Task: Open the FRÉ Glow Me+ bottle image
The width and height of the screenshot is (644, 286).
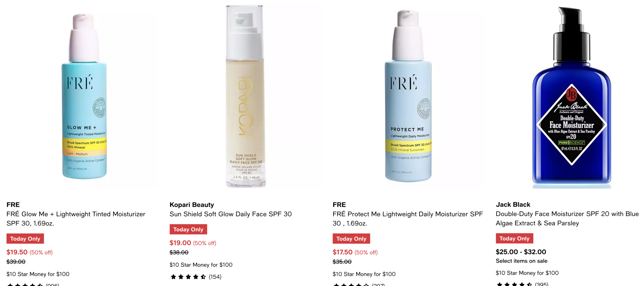Action: pyautogui.click(x=84, y=96)
